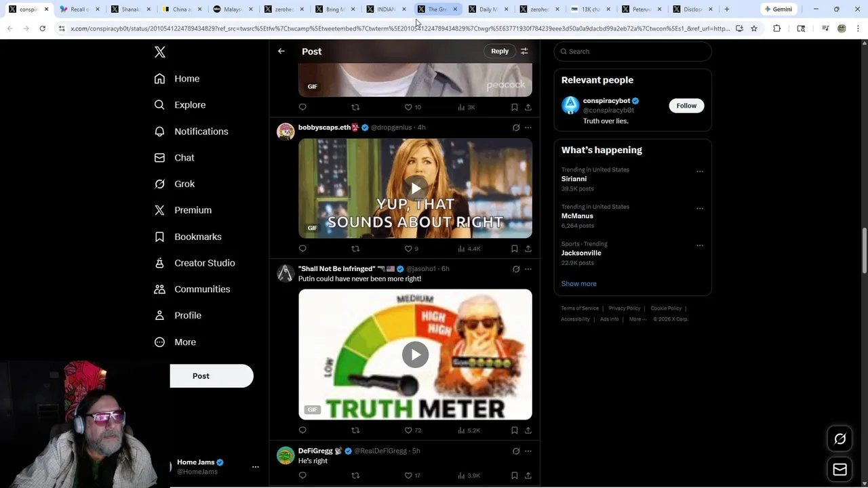
Task: Play the 'Yup, that sounds about right' GIF
Action: coord(415,188)
